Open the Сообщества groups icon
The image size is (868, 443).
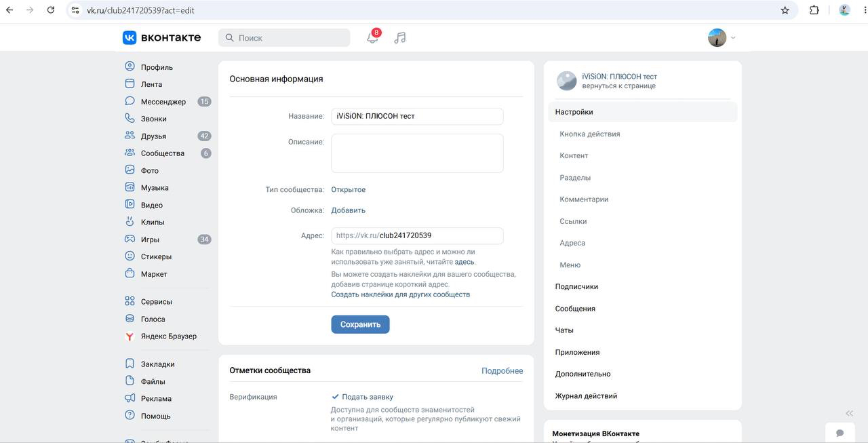point(130,153)
